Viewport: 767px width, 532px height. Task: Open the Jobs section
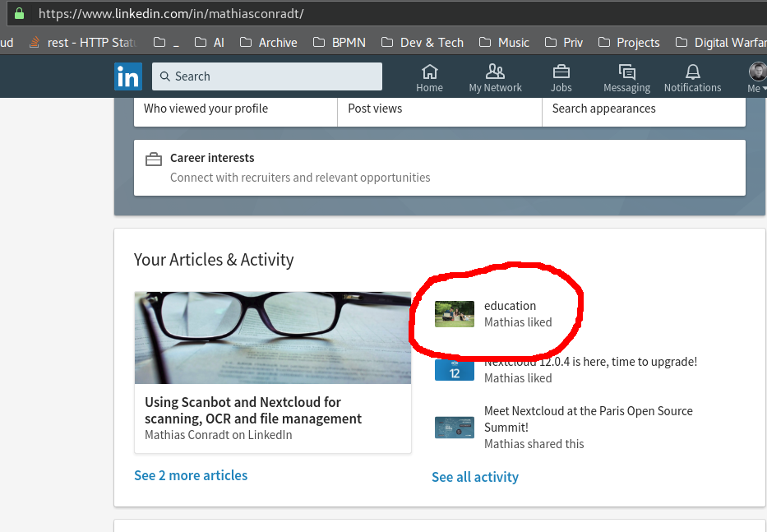pos(561,76)
